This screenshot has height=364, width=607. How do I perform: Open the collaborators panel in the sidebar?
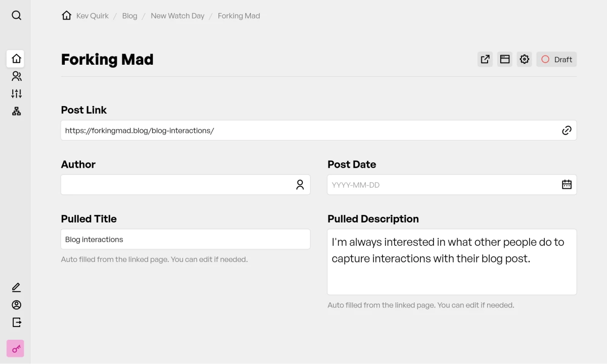coord(16,76)
